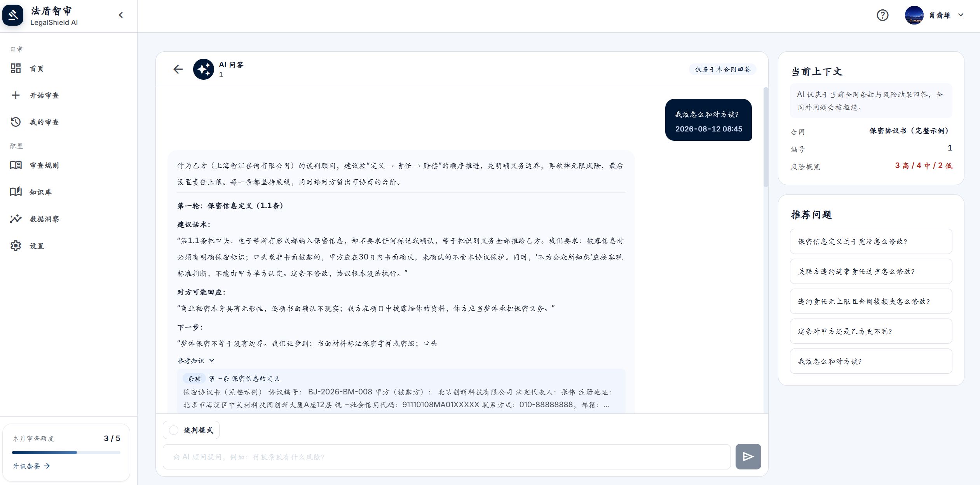Click the LegalShield AI logo icon
Viewport: 980px width, 485px height.
[x=13, y=15]
